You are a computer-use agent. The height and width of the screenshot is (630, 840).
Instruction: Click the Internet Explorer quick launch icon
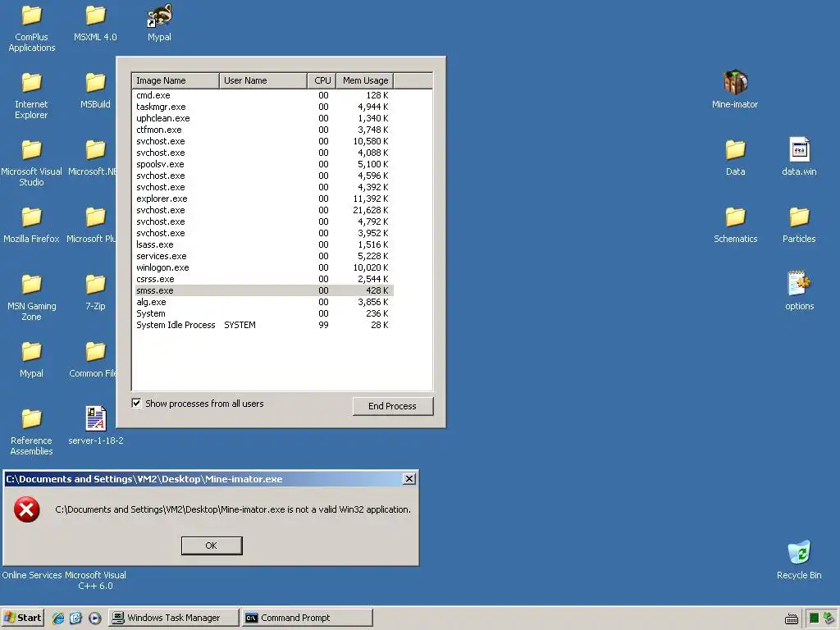coord(58,618)
